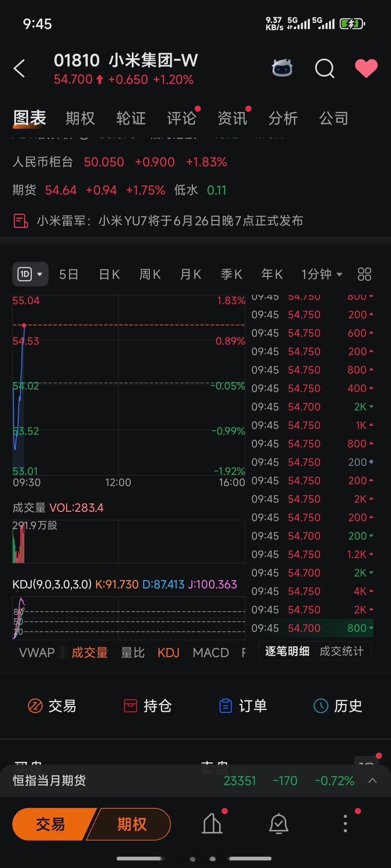391x868 pixels.
Task: Open the 资讯 tab
Action: 232,118
